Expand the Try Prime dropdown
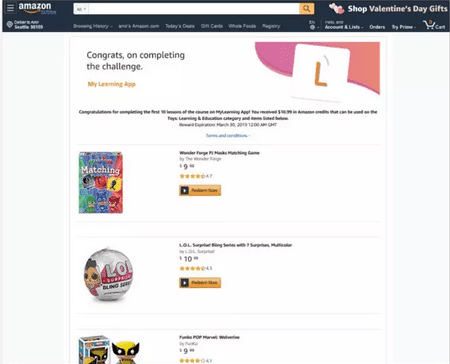450x364 pixels. pos(403,27)
